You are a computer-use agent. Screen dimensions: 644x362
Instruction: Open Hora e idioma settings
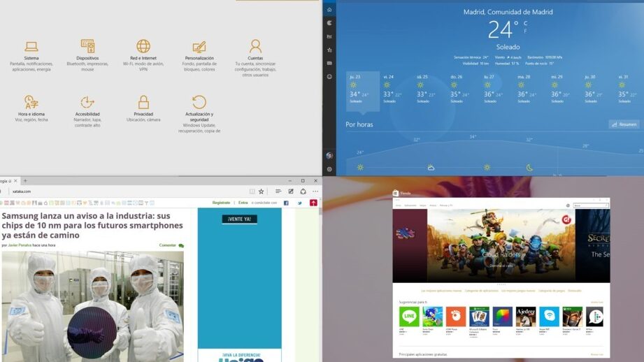[31, 108]
